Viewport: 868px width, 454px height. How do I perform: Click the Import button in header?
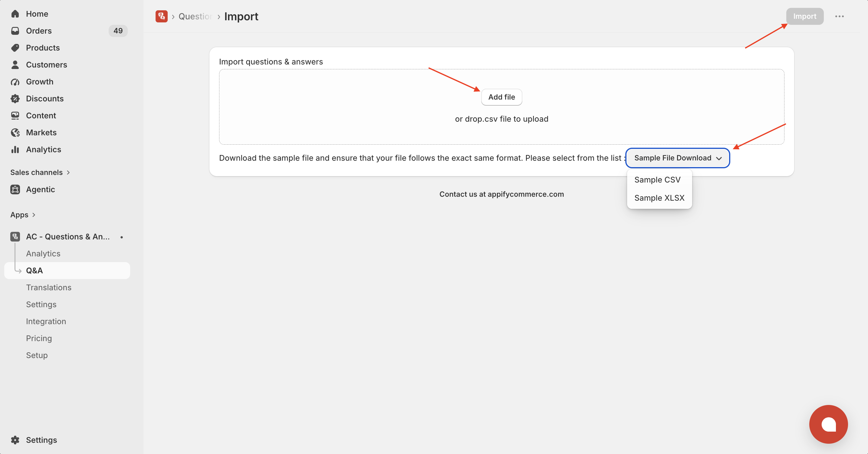(x=805, y=16)
